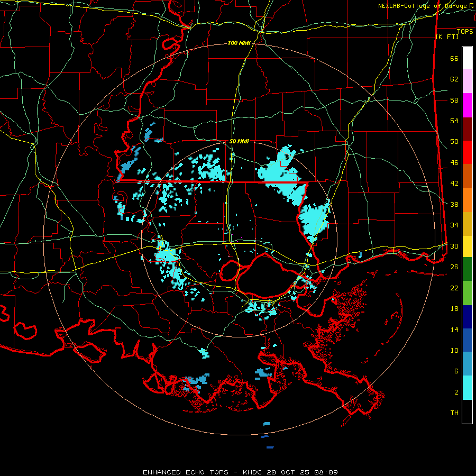Select the dark maroon legend swatch
Image resolution: width=476 pixels, height=476 pixels.
coord(467,129)
